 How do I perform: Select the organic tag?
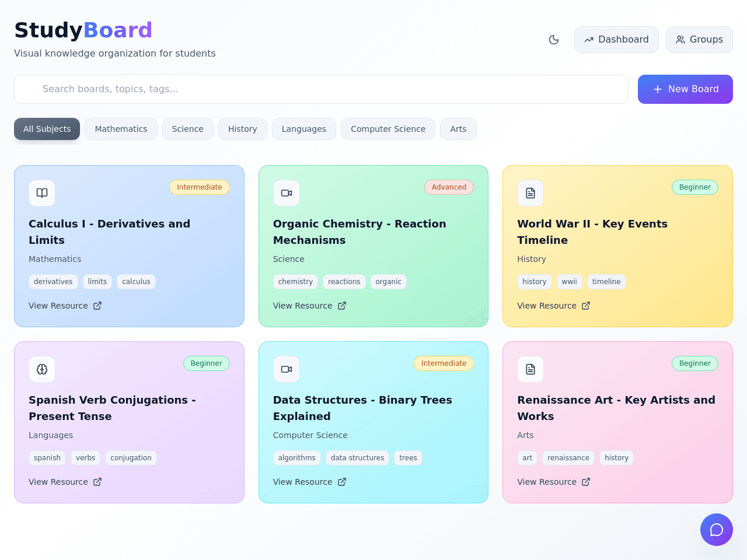tap(389, 282)
